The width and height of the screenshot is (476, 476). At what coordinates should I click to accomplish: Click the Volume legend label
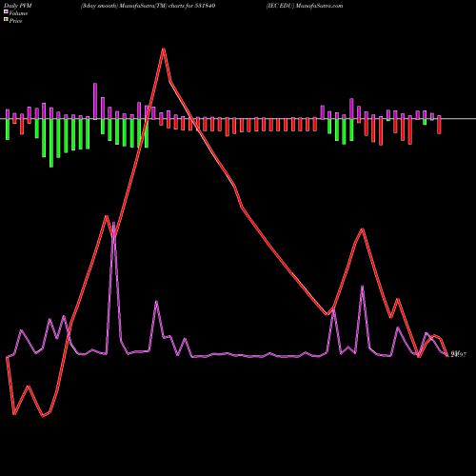click(18, 13)
